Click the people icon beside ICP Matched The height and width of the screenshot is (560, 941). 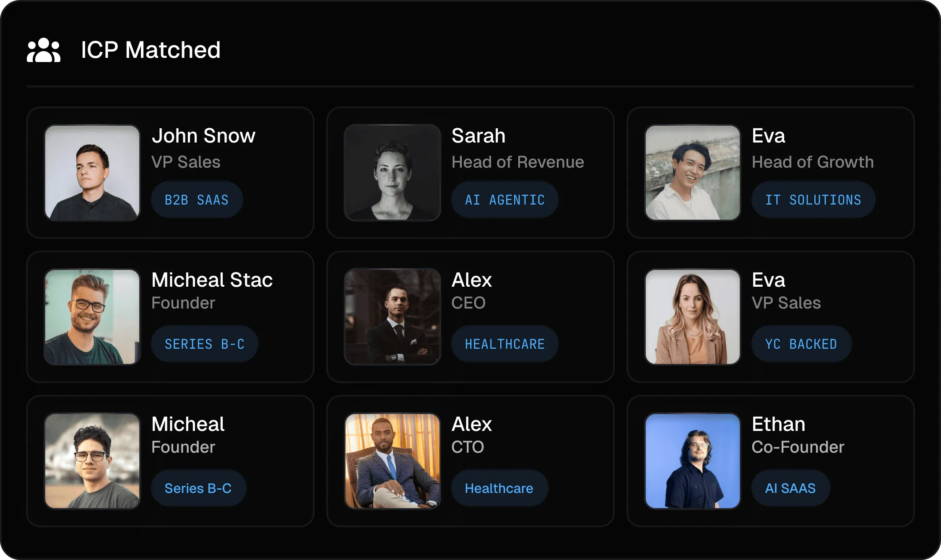point(44,50)
